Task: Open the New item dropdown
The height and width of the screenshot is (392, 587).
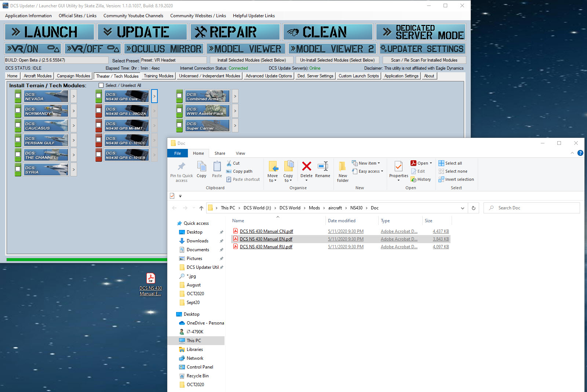Action: pos(366,163)
